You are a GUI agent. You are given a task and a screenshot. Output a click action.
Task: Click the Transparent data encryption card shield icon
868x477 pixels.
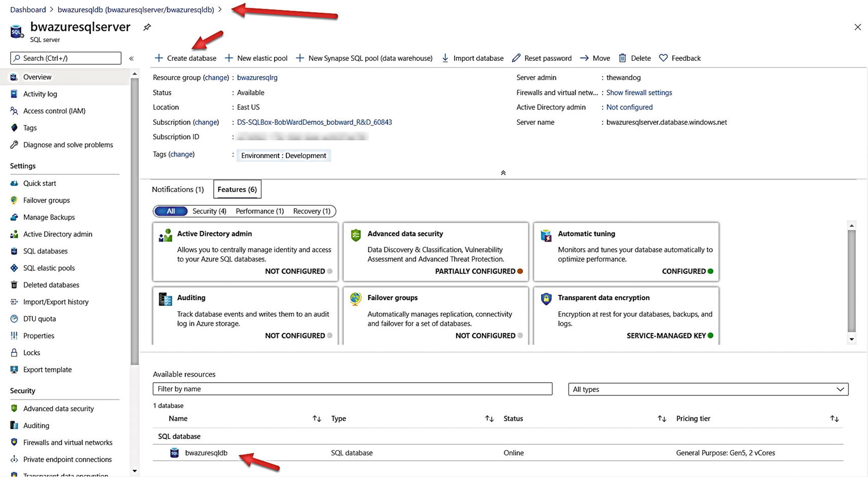click(x=546, y=299)
